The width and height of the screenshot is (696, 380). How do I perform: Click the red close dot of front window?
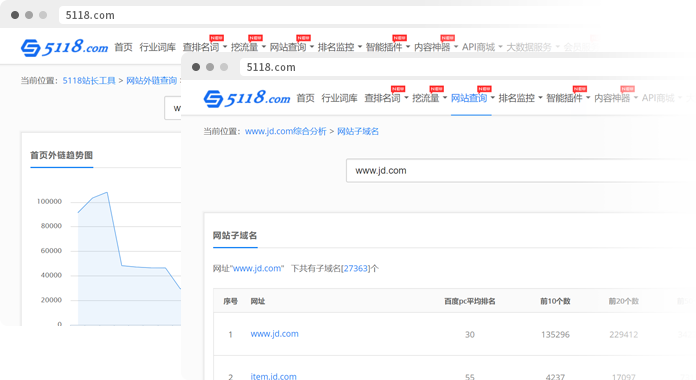pos(196,67)
